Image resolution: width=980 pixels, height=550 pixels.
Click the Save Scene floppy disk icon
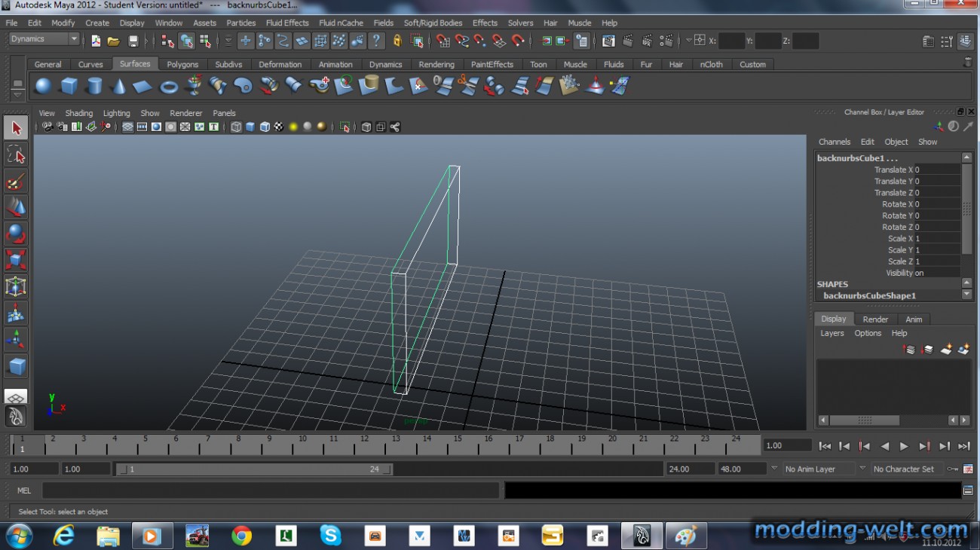(133, 41)
